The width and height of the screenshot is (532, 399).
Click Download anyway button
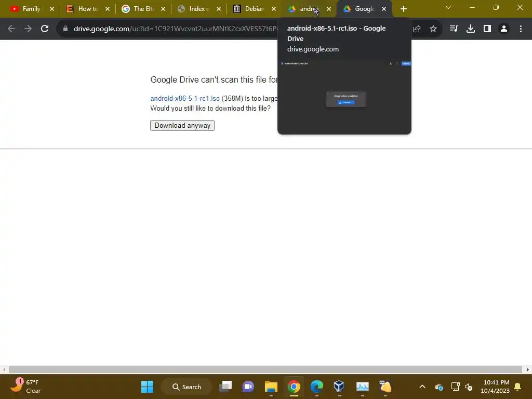pos(182,126)
